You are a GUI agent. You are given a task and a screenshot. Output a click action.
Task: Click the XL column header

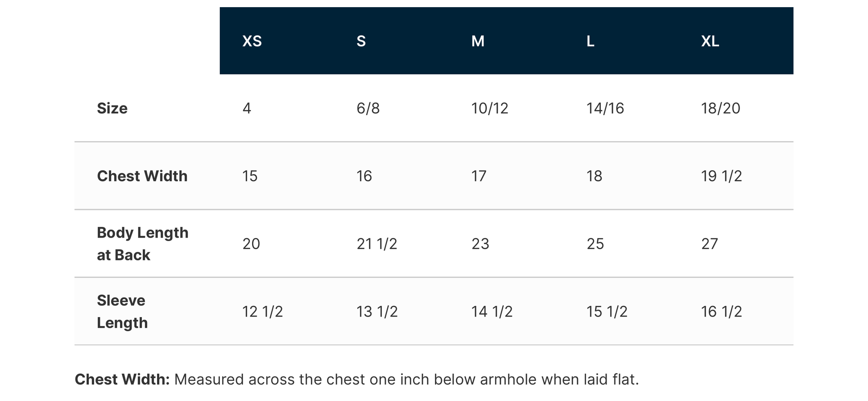click(710, 41)
